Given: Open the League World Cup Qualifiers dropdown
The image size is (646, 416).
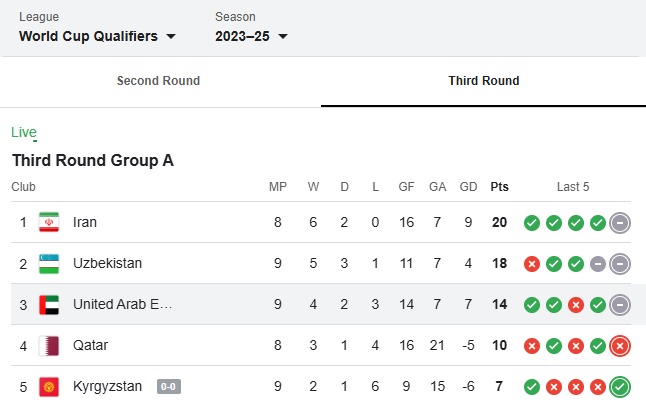Looking at the screenshot, I should coord(98,36).
